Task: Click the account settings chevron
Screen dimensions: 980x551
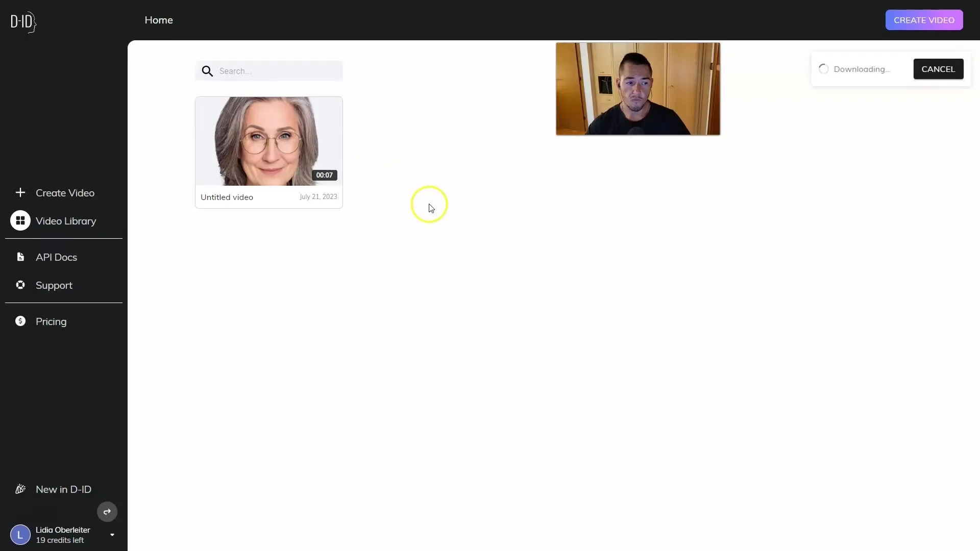Action: [x=112, y=535]
